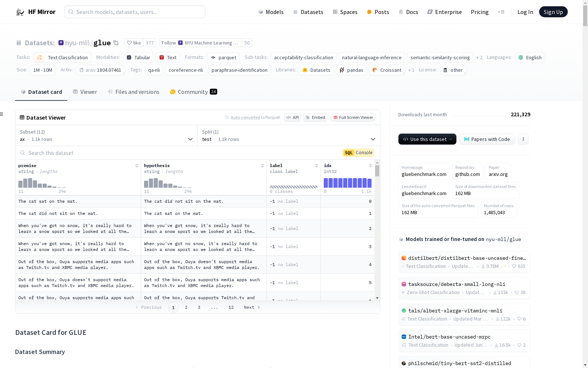Switch to the Viewer tab

tap(85, 92)
